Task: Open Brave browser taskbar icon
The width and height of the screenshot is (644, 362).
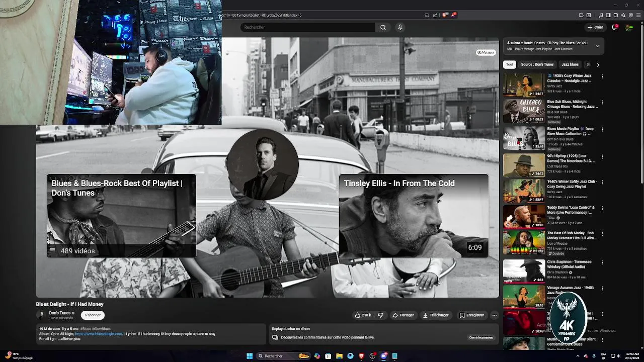Action: point(361,356)
